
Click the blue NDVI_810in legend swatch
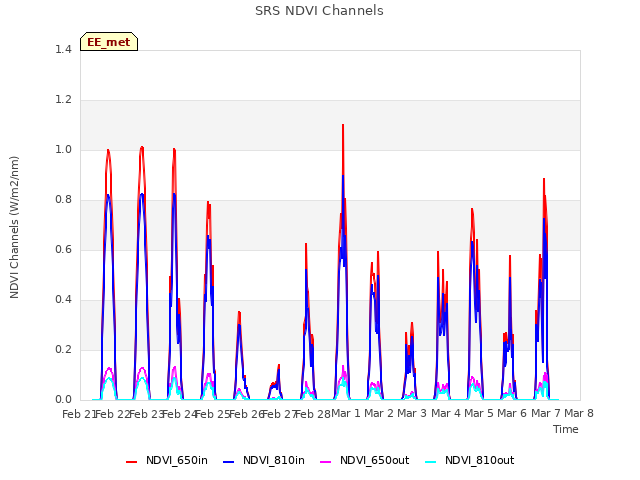229,461
